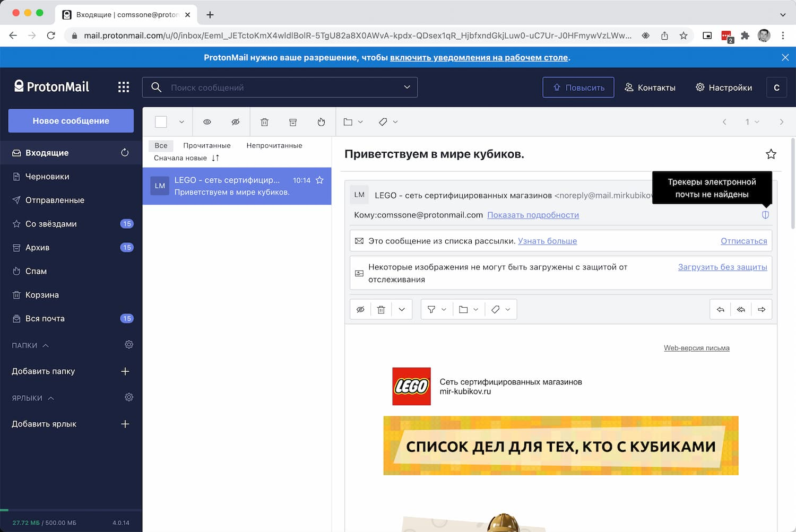
Task: Open the ProtonMail apps grid icon
Action: [x=124, y=87]
